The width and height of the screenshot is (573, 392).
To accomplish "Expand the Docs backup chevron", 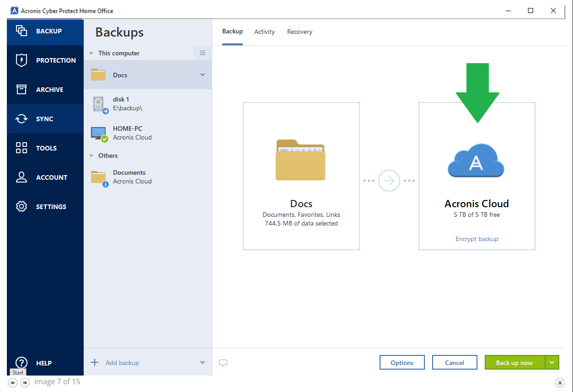I will point(203,75).
